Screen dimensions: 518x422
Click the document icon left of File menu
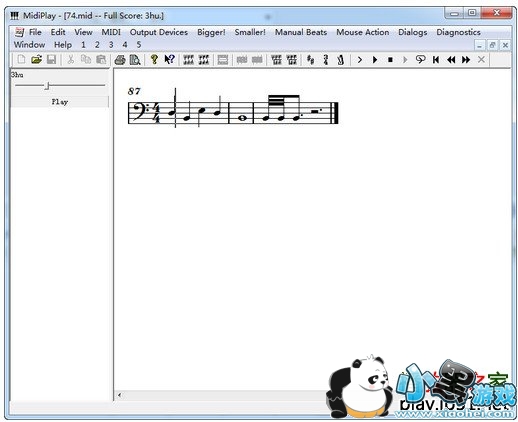(19, 32)
